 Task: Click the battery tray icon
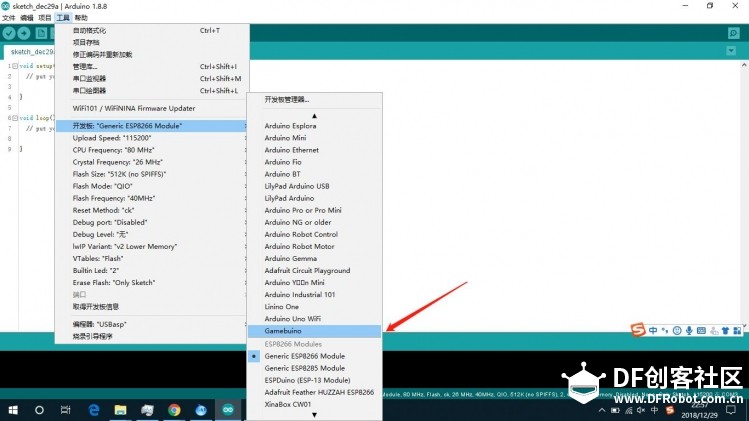[x=615, y=410]
